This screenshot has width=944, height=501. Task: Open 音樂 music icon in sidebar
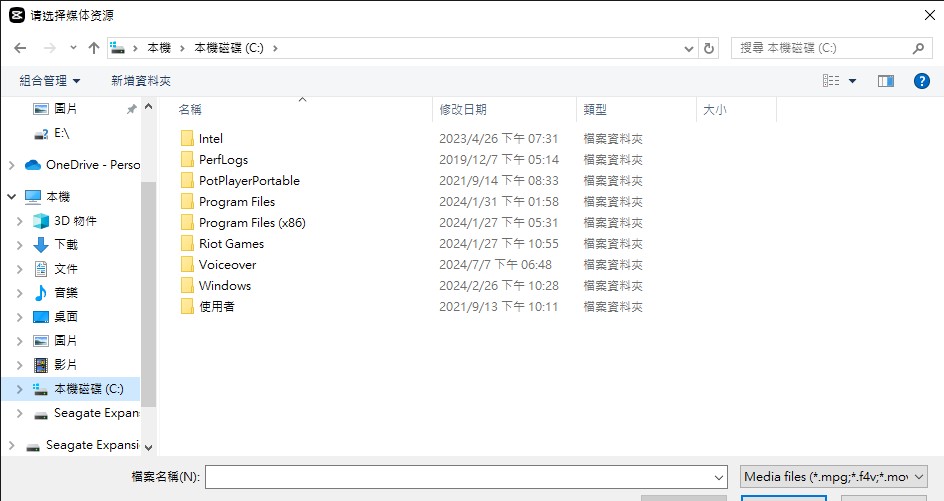pyautogui.click(x=41, y=293)
